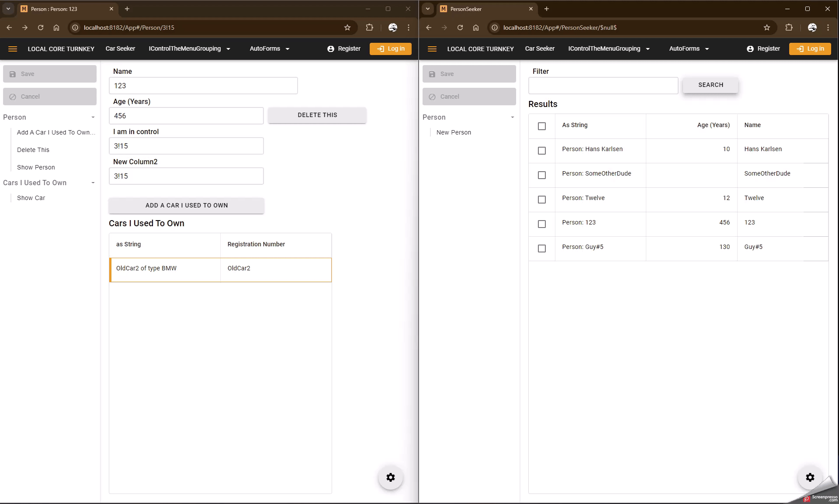Open hamburger menu in left window
This screenshot has height=504, width=839.
coord(13,49)
